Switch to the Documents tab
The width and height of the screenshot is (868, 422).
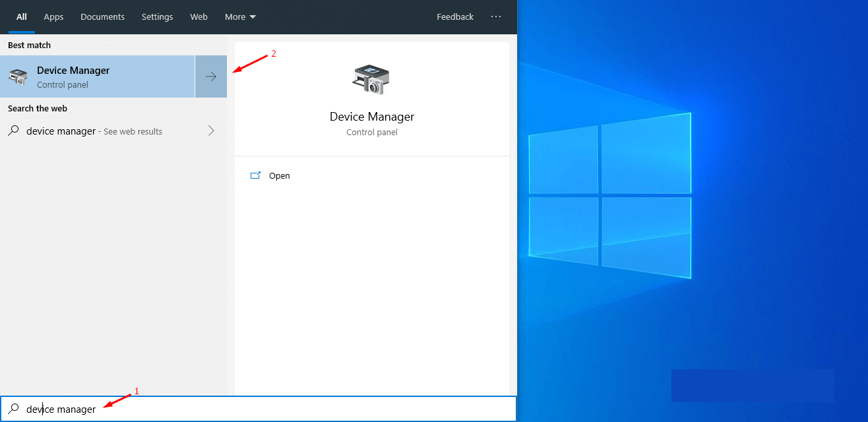[x=102, y=16]
